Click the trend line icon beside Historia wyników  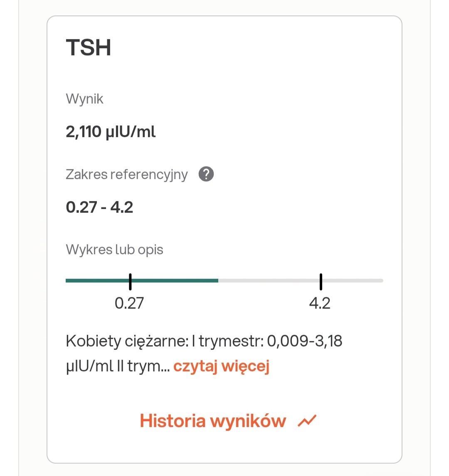[x=307, y=421]
